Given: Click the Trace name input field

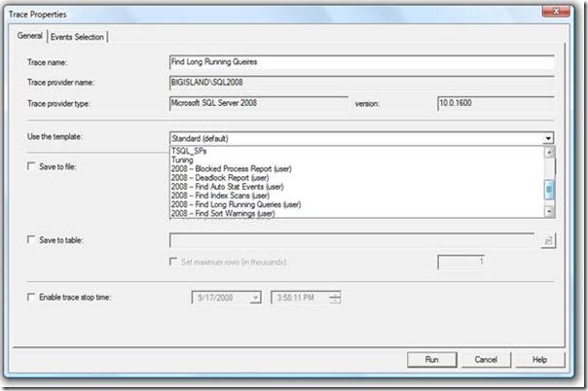Looking at the screenshot, I should click(x=360, y=61).
